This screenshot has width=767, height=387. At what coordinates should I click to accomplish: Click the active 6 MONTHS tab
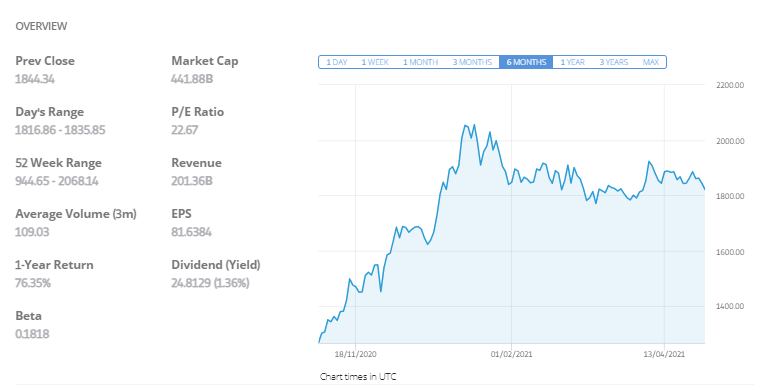click(526, 62)
